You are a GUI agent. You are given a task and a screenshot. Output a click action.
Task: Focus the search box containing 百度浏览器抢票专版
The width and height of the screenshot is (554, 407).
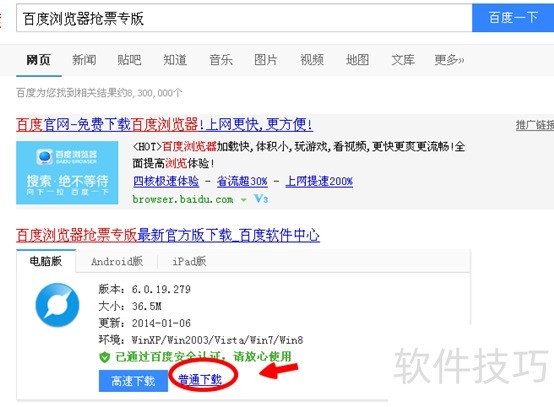[244, 18]
